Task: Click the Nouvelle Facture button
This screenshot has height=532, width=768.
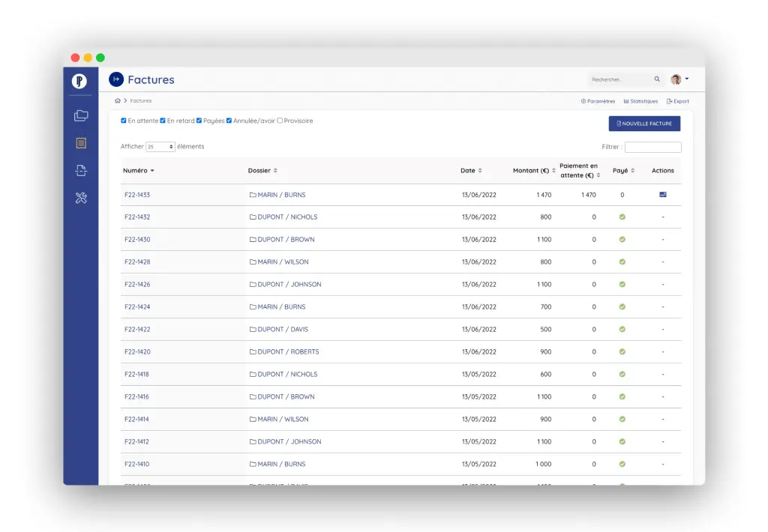Action: click(x=644, y=124)
